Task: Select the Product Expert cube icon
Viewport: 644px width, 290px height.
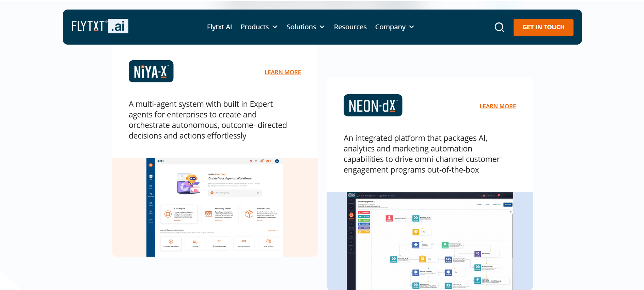Action: tap(249, 214)
